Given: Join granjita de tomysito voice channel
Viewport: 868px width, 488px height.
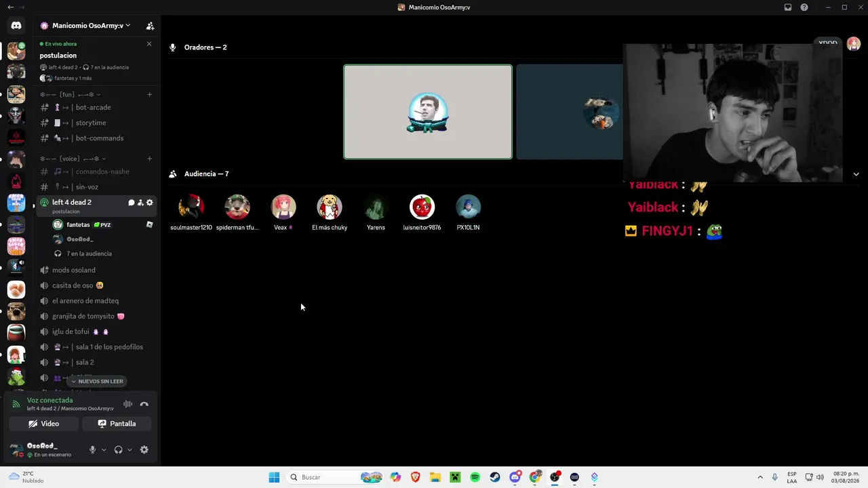Looking at the screenshot, I should click(95, 316).
